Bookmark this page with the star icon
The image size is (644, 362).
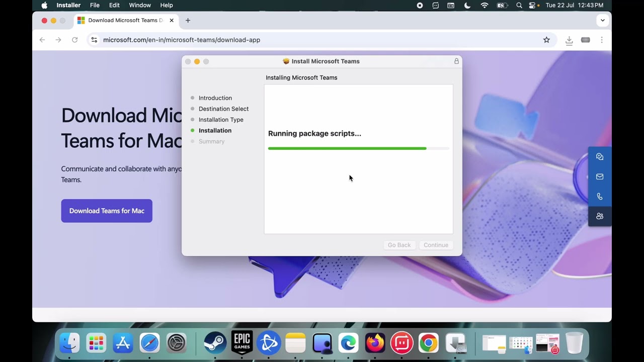pyautogui.click(x=546, y=40)
